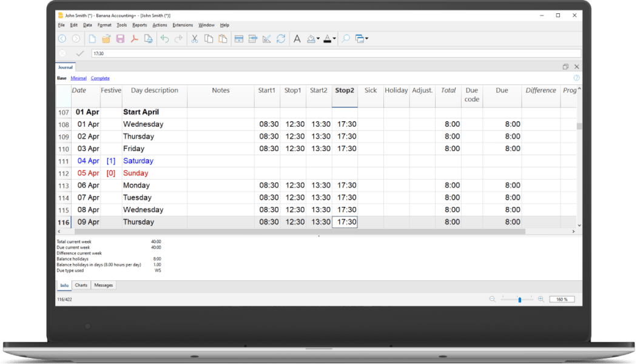Open the Reports menu

pos(140,25)
